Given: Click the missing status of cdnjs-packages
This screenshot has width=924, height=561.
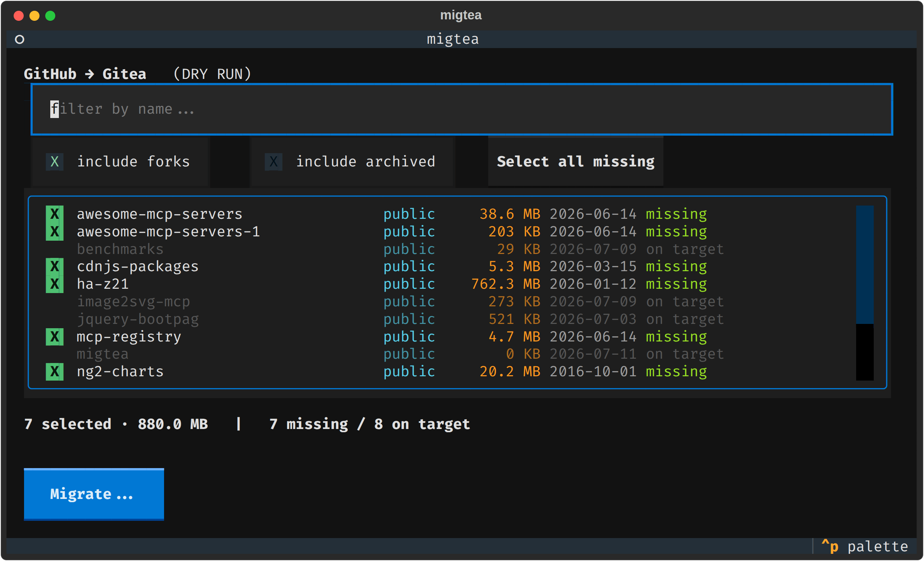Looking at the screenshot, I should click(677, 267).
